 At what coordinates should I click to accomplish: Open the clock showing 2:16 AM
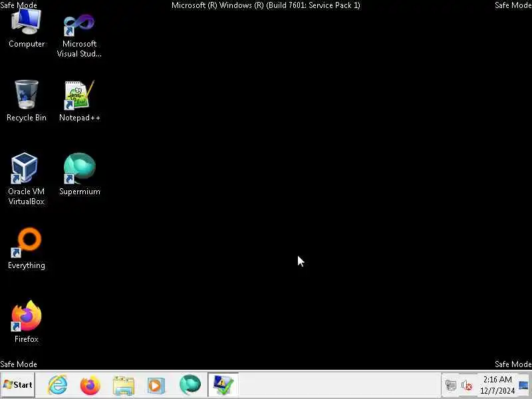tap(497, 385)
